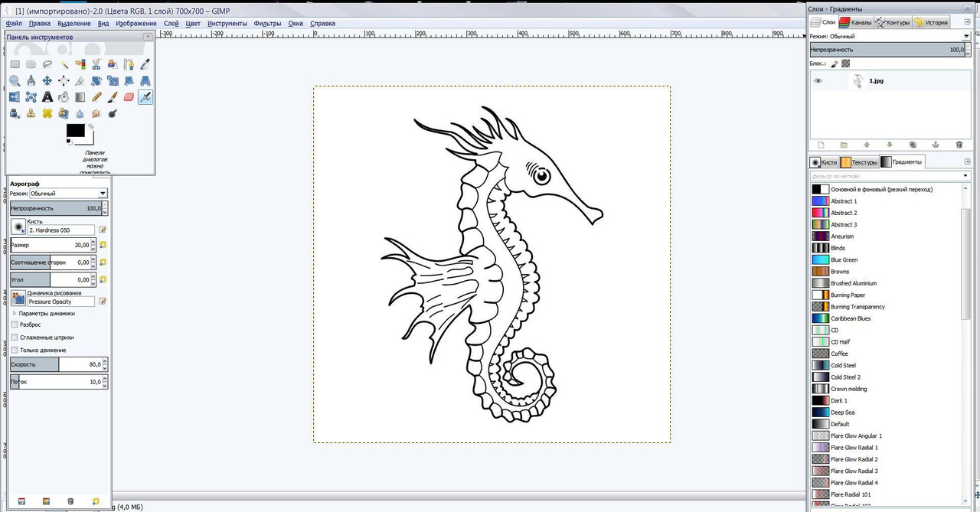This screenshot has height=512, width=980.
Task: Click the delete layer trash button
Action: 959,145
